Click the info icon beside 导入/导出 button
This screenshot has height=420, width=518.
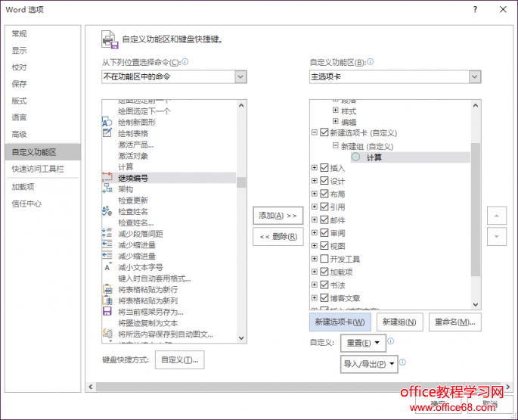[x=402, y=362]
